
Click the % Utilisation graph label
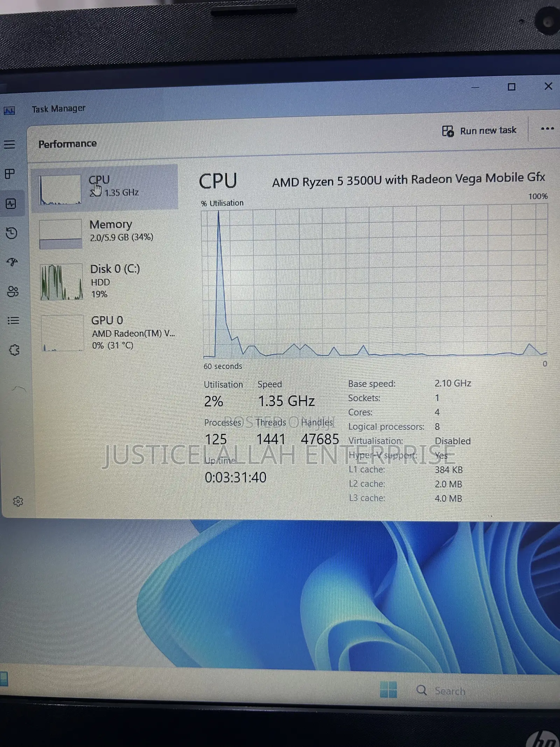[x=222, y=203]
